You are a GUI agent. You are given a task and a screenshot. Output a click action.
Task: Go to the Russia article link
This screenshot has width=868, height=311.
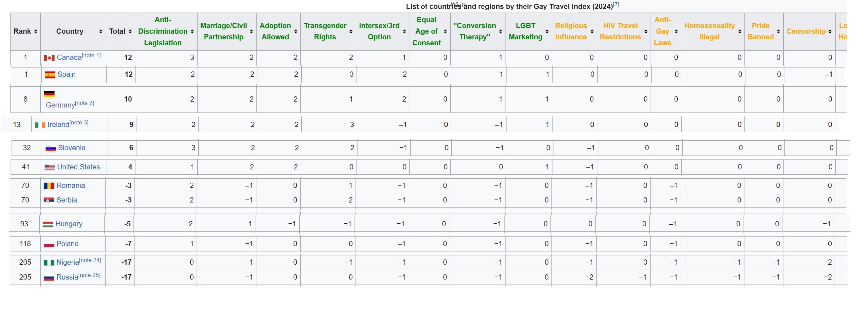click(67, 277)
